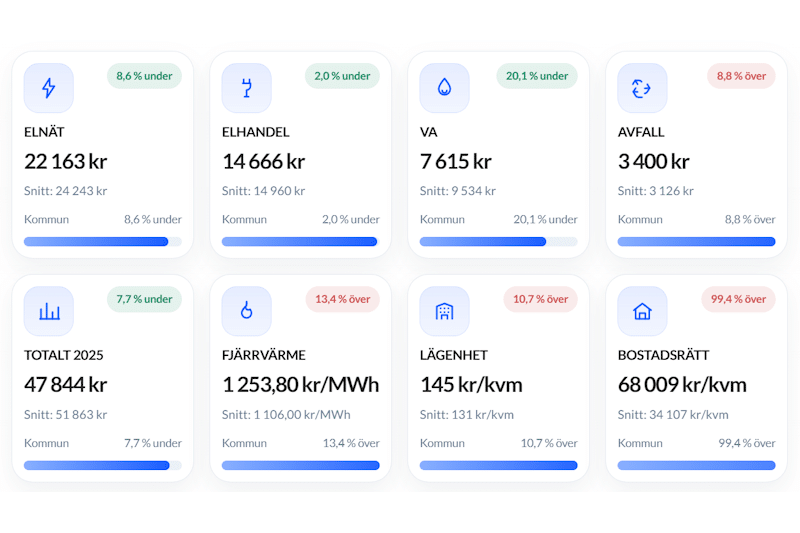Select the red 13,4 % över badge
The width and height of the screenshot is (800, 533).
(342, 299)
